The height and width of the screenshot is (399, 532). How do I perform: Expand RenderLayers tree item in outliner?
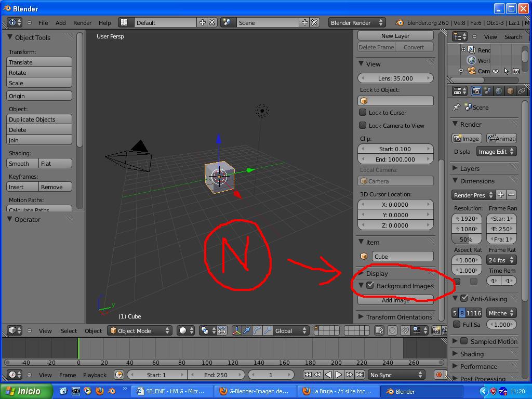pos(463,49)
